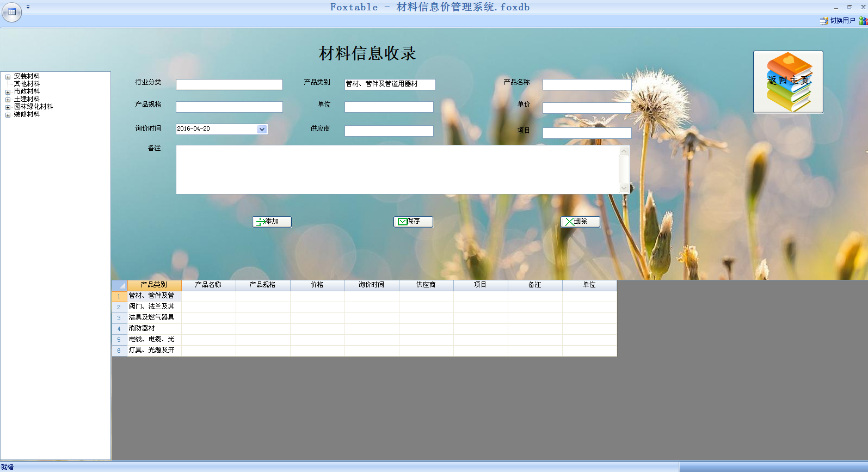Click the 产品类别 table column header
Image resolution: width=868 pixels, height=472 pixels.
153,285
